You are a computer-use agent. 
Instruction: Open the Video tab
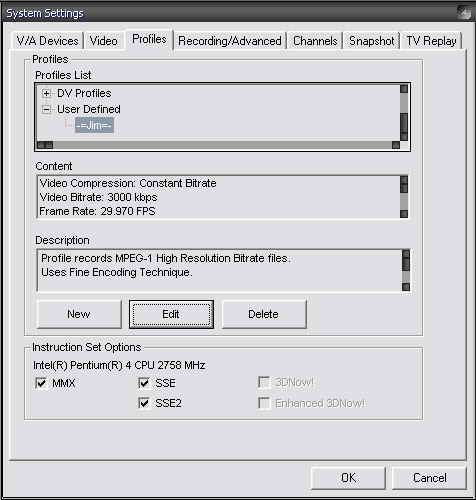[104, 41]
